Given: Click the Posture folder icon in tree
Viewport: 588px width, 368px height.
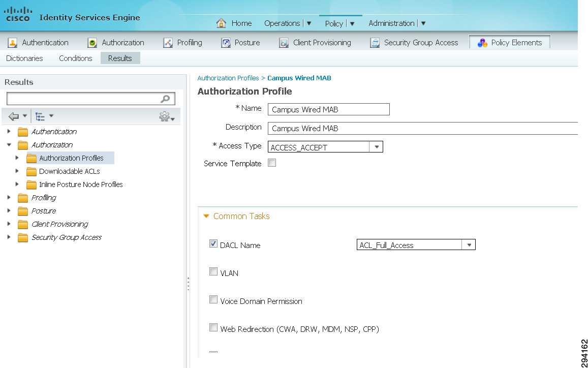Looking at the screenshot, I should tap(23, 211).
